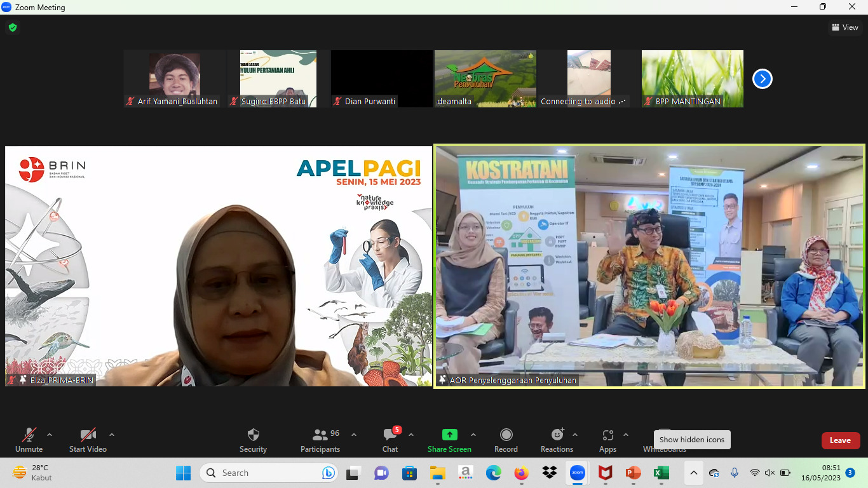This screenshot has width=868, height=488.
Task: Show next participants with blue arrow
Action: click(x=762, y=79)
